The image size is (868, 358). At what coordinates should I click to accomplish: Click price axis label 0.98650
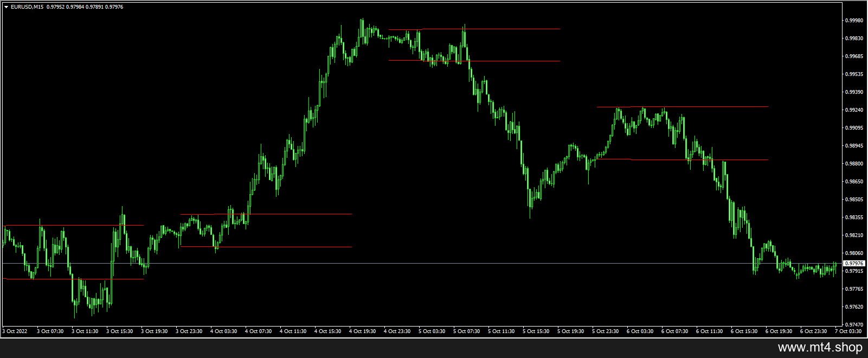pos(854,182)
